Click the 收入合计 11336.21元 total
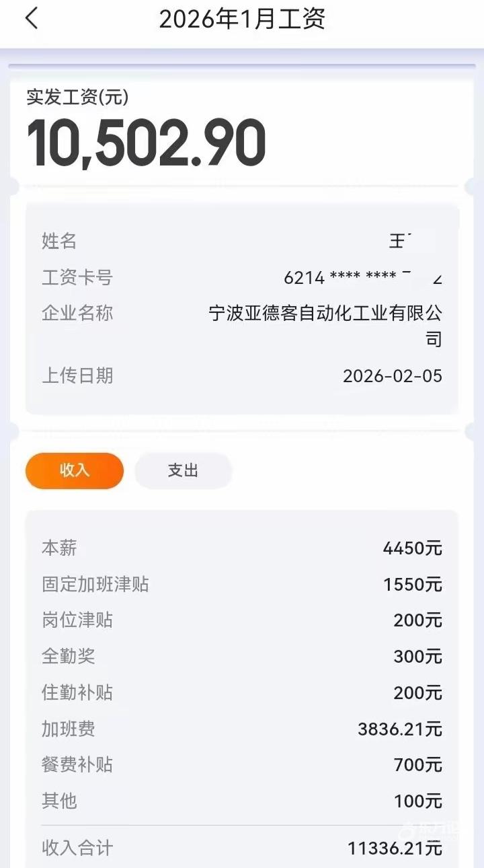The height and width of the screenshot is (868, 484). click(395, 848)
